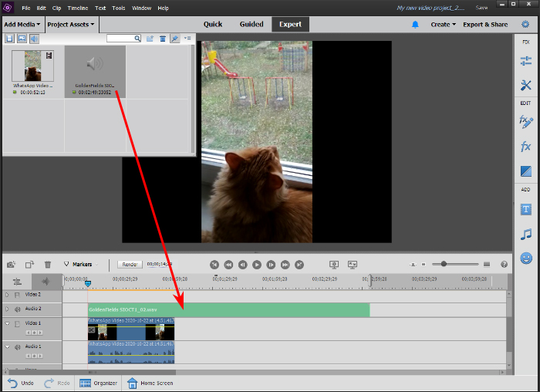Go to next edit point
This screenshot has width=540, height=392.
[x=299, y=265]
